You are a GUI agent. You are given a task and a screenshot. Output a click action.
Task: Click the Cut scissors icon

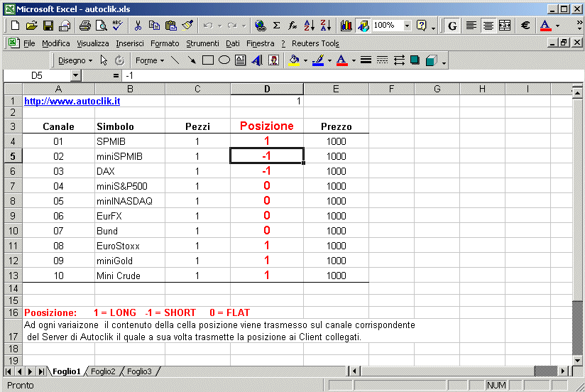138,26
